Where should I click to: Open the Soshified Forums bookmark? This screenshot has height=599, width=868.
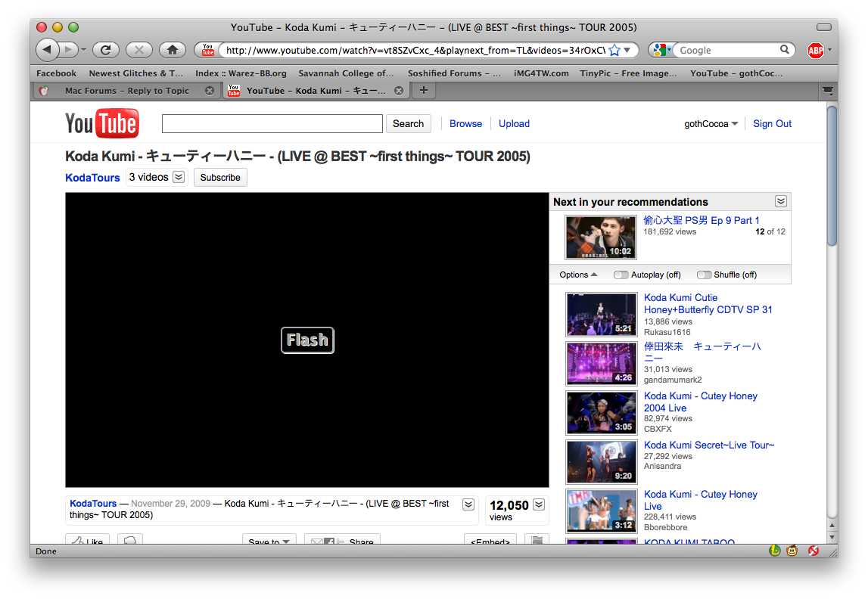coord(454,73)
